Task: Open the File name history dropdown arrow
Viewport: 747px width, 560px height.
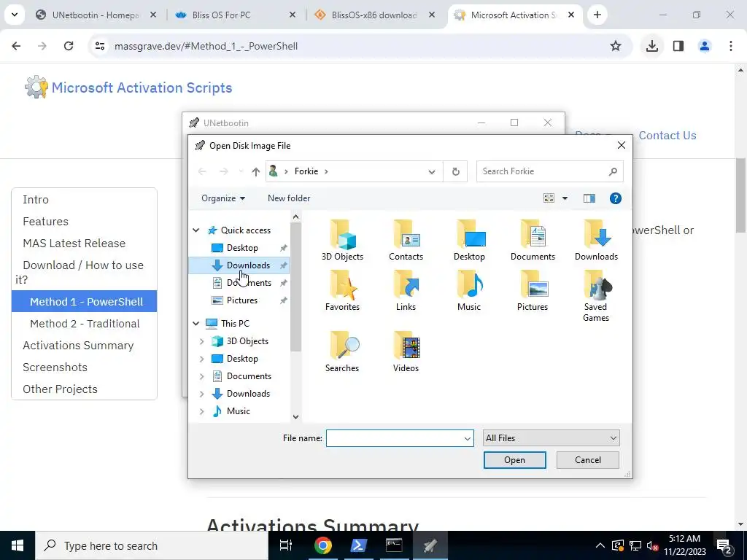Action: pyautogui.click(x=468, y=438)
